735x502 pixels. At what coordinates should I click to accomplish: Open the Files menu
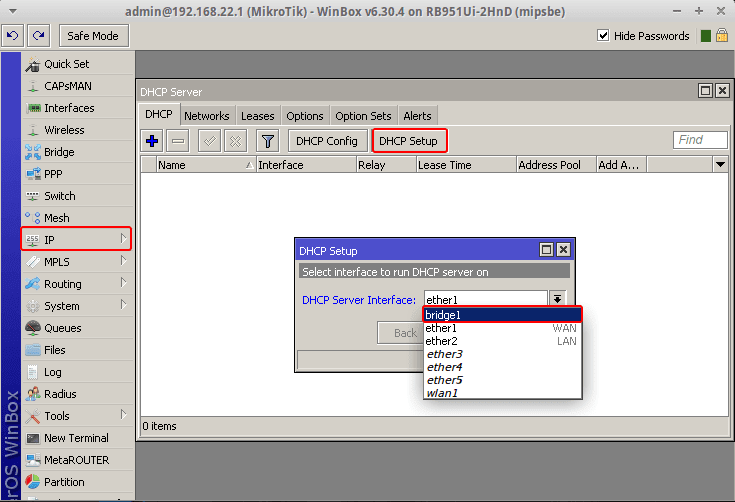point(77,350)
